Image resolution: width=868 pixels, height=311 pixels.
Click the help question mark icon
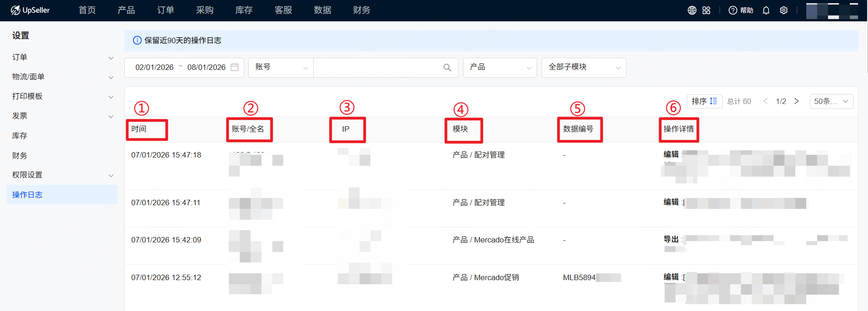click(x=733, y=10)
